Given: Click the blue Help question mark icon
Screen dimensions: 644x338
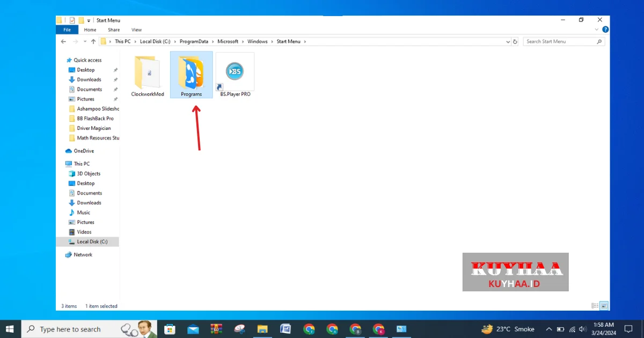Looking at the screenshot, I should point(605,30).
